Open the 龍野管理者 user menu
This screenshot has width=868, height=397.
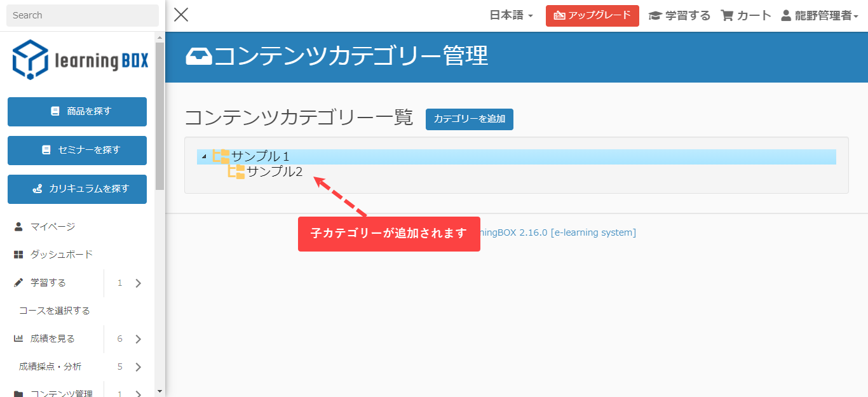[819, 16]
